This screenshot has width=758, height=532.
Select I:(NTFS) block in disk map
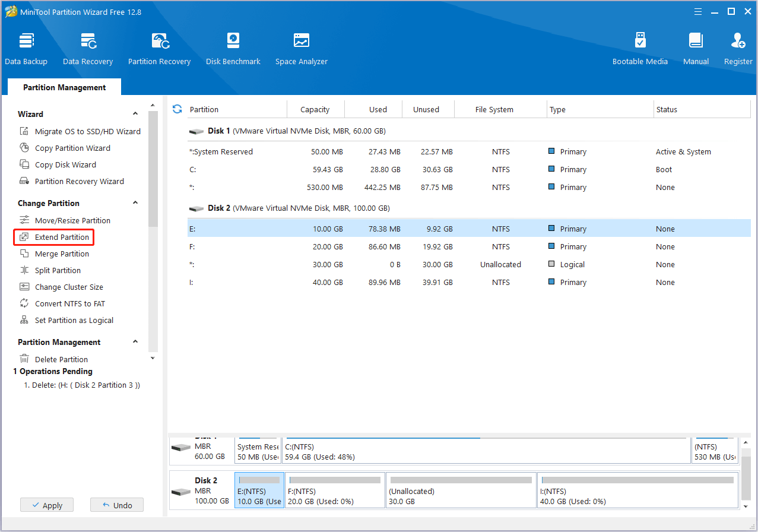(x=638, y=490)
